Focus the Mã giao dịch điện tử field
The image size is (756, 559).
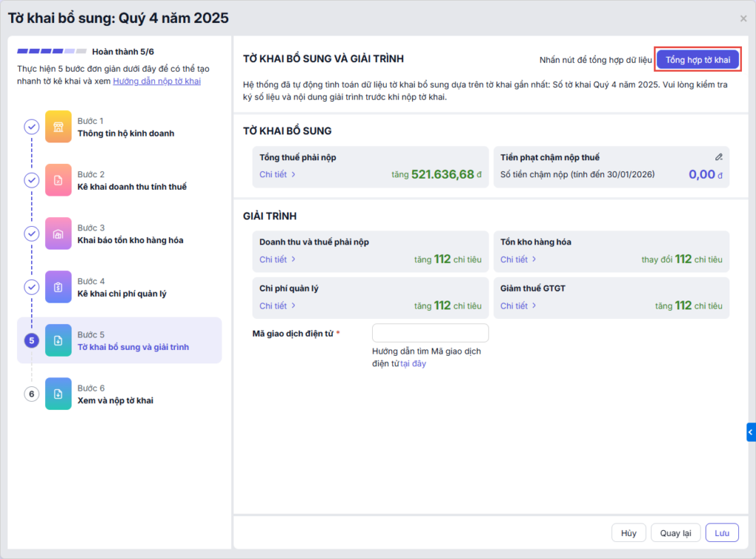(x=430, y=333)
